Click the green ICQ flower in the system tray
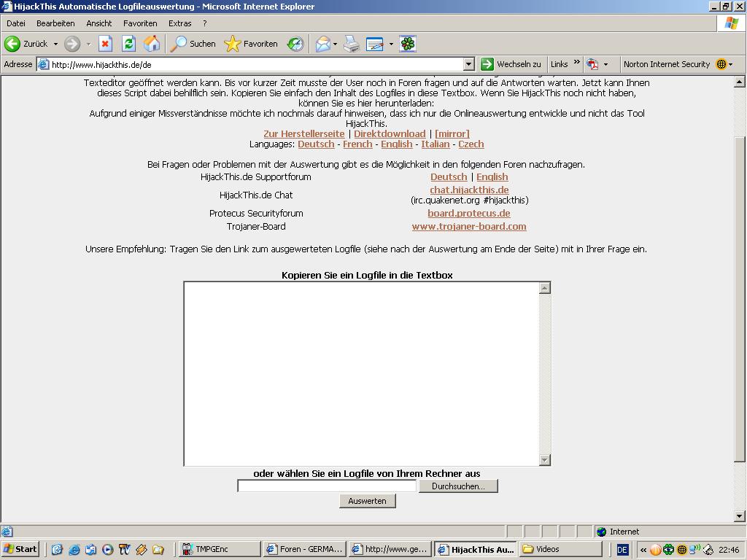 [x=668, y=550]
